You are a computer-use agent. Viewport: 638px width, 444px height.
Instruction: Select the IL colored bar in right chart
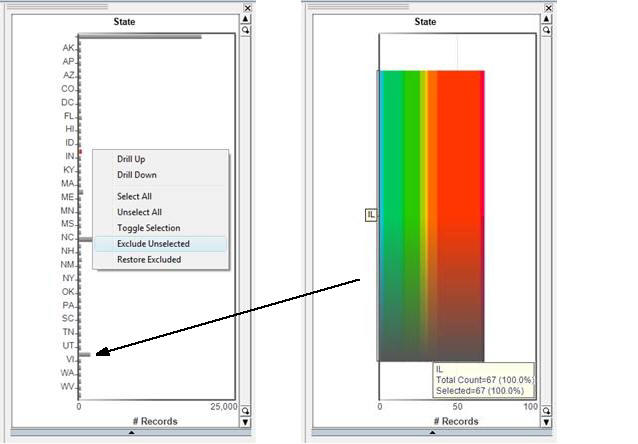tap(431, 216)
